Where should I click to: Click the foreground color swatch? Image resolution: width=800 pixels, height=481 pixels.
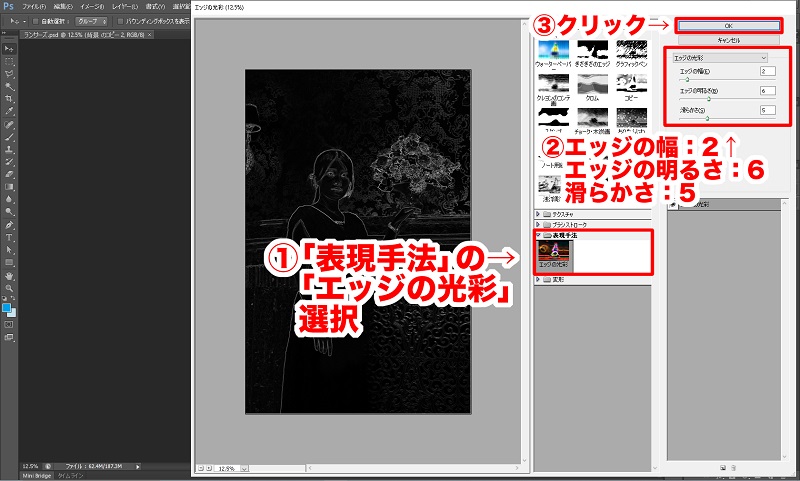(x=6, y=308)
